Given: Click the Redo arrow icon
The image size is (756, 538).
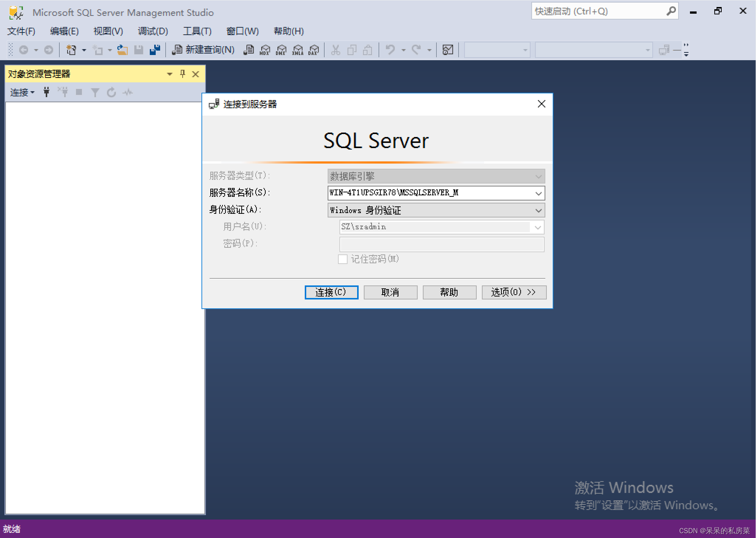Looking at the screenshot, I should tap(416, 50).
